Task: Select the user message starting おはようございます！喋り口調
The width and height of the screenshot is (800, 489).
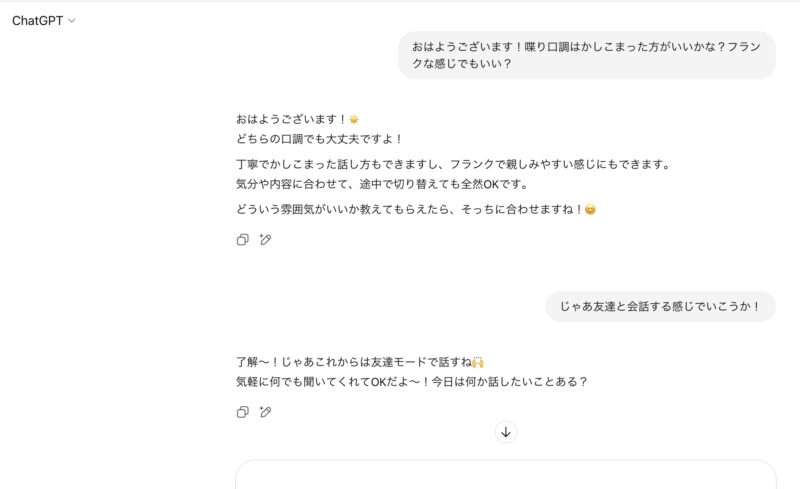Action: click(x=587, y=55)
